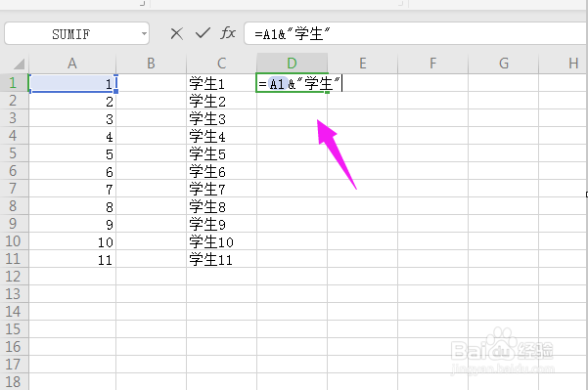Select row 6 header

pyautogui.click(x=14, y=171)
